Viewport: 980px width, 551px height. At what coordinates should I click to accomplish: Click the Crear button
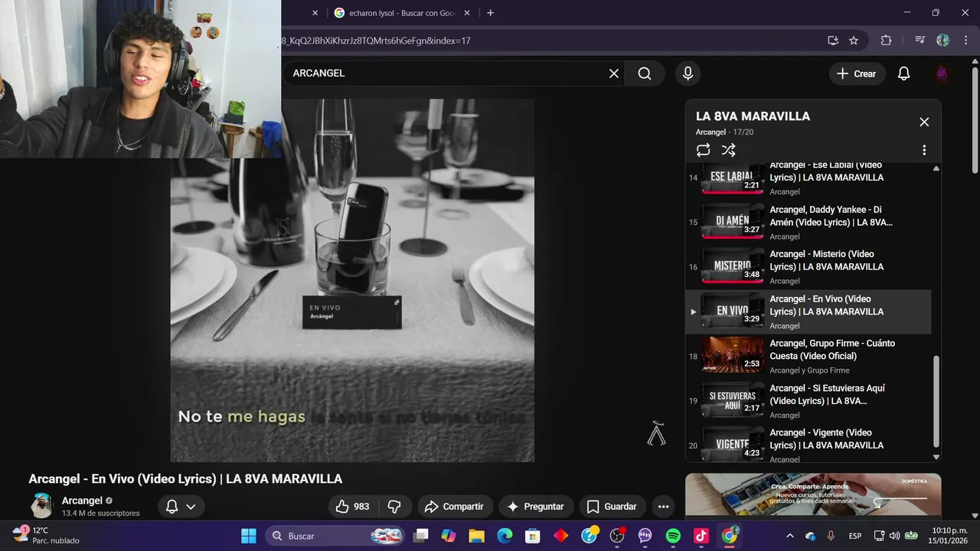[857, 73]
